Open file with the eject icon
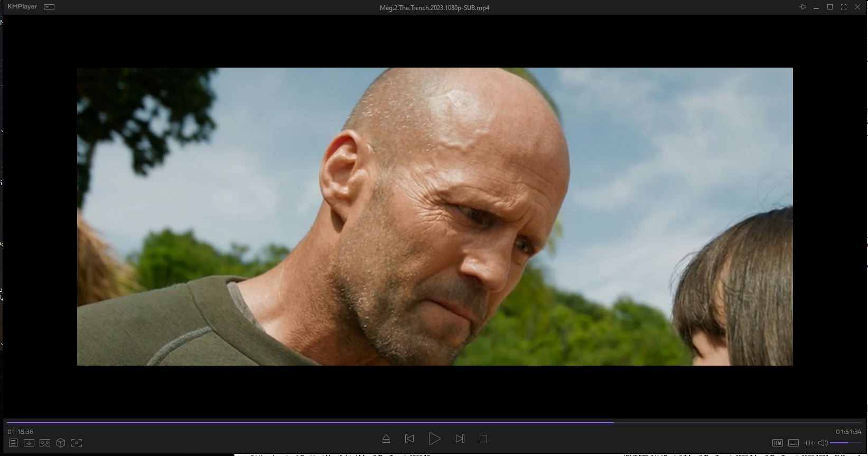 click(386, 439)
